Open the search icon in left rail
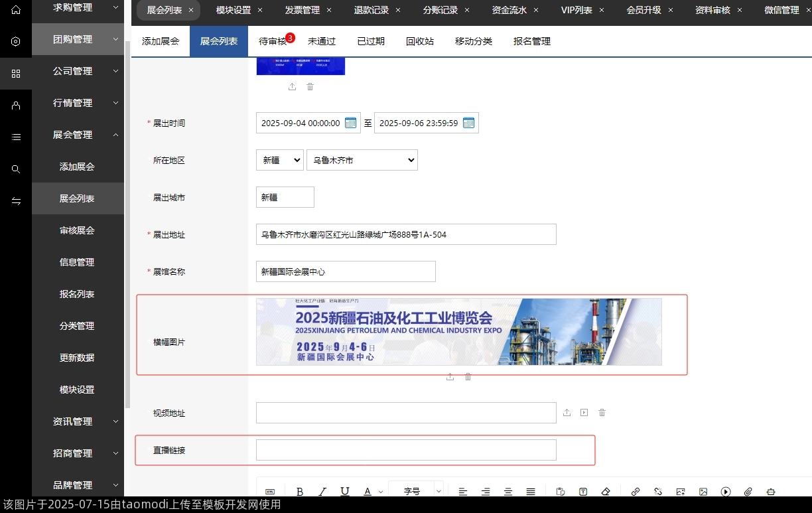 [16, 169]
